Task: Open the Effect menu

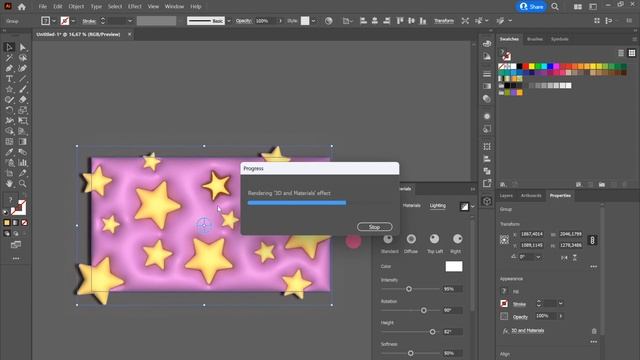Action: click(x=135, y=7)
